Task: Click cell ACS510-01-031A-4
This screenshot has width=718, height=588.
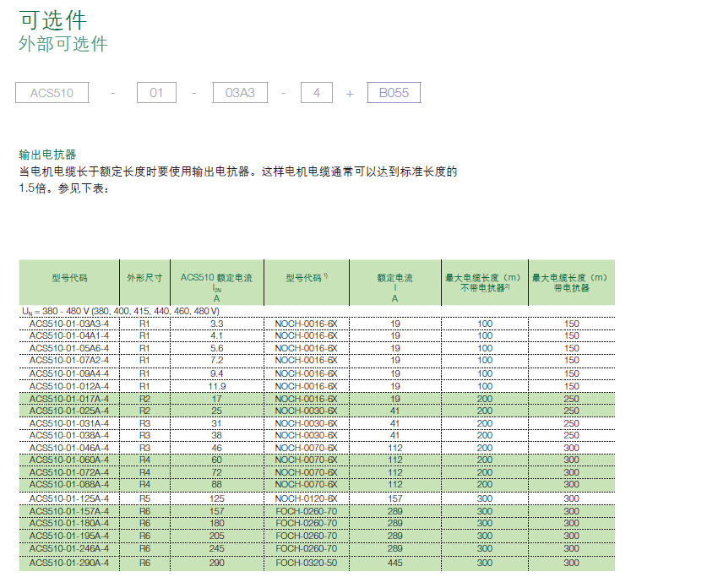Action: coord(69,423)
